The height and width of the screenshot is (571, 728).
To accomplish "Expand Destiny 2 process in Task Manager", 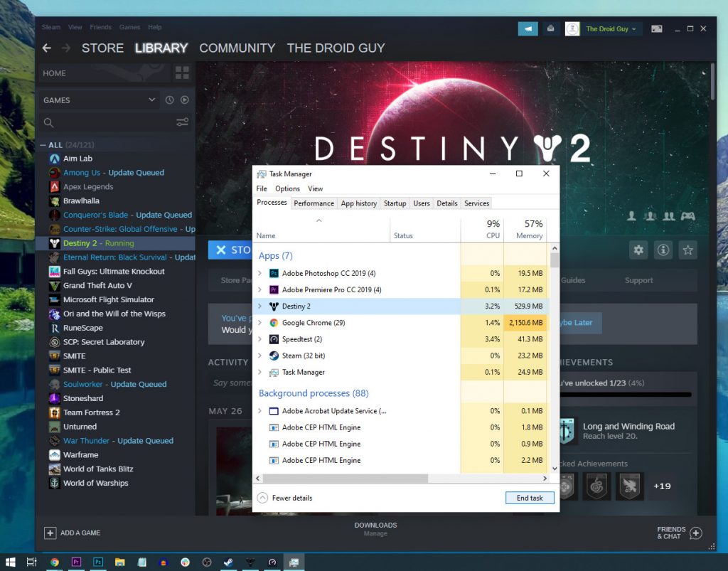I will pyautogui.click(x=260, y=306).
